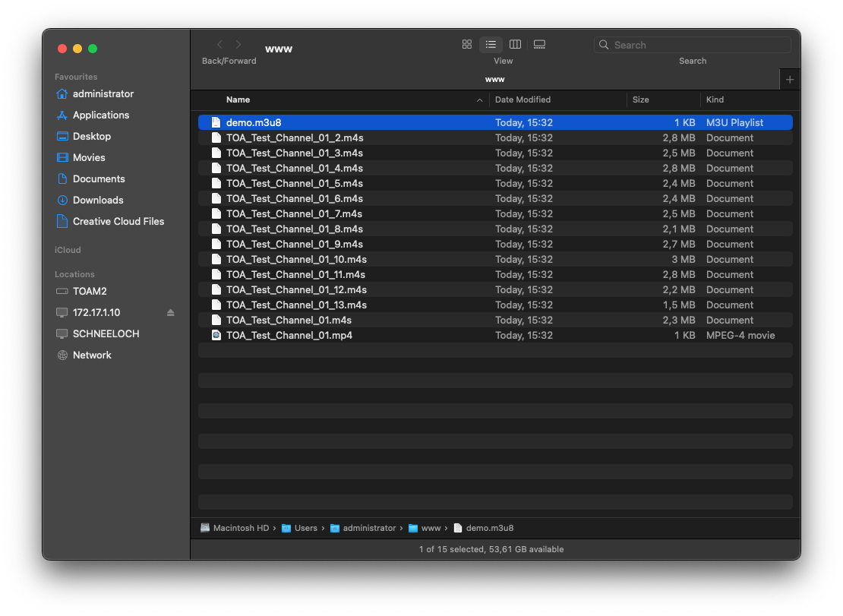
Task: Go to Users in path bar
Action: coord(300,529)
